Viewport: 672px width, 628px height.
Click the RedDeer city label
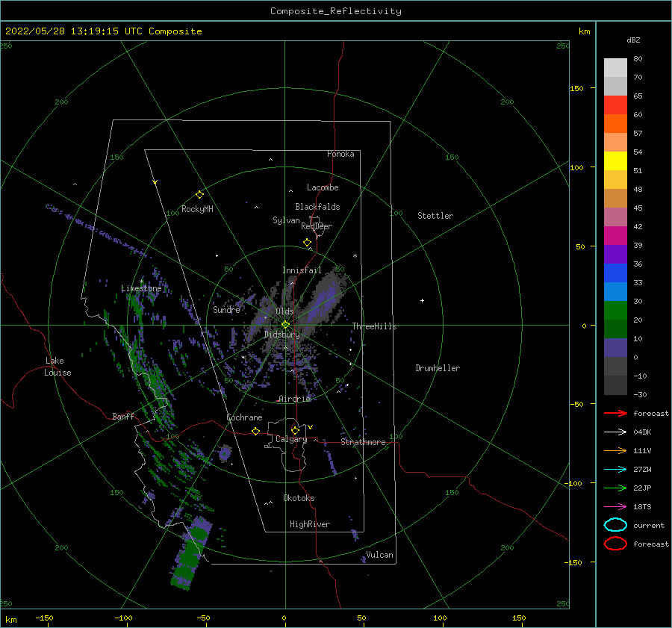coord(317,226)
